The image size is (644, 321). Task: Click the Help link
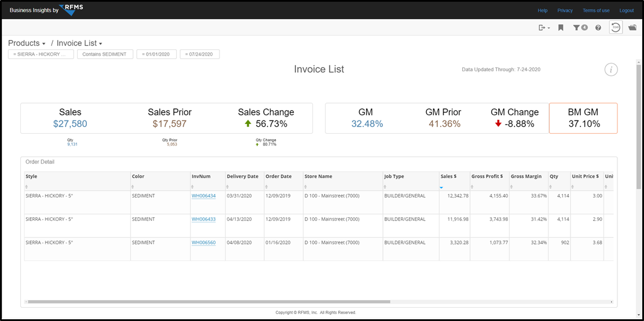click(543, 10)
